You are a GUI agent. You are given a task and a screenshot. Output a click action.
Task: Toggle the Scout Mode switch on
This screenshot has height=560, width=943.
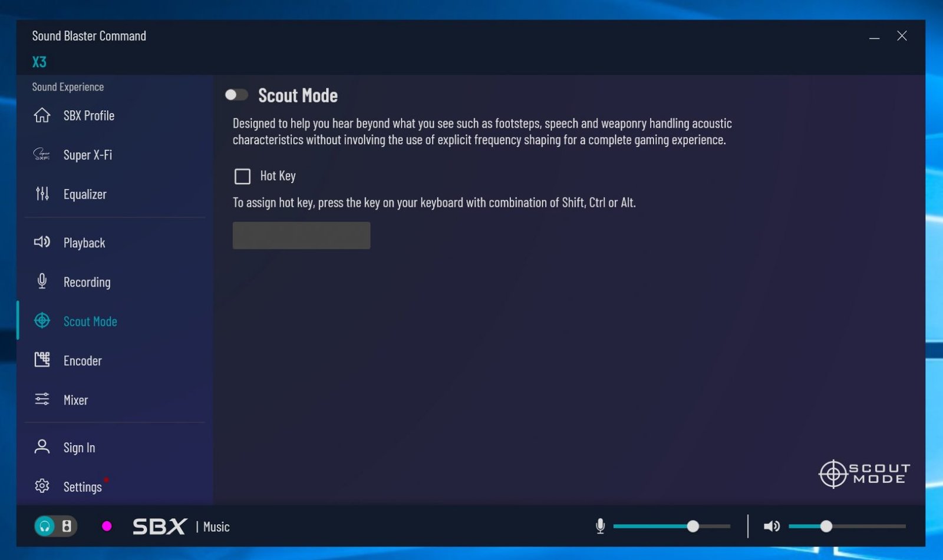pyautogui.click(x=236, y=95)
